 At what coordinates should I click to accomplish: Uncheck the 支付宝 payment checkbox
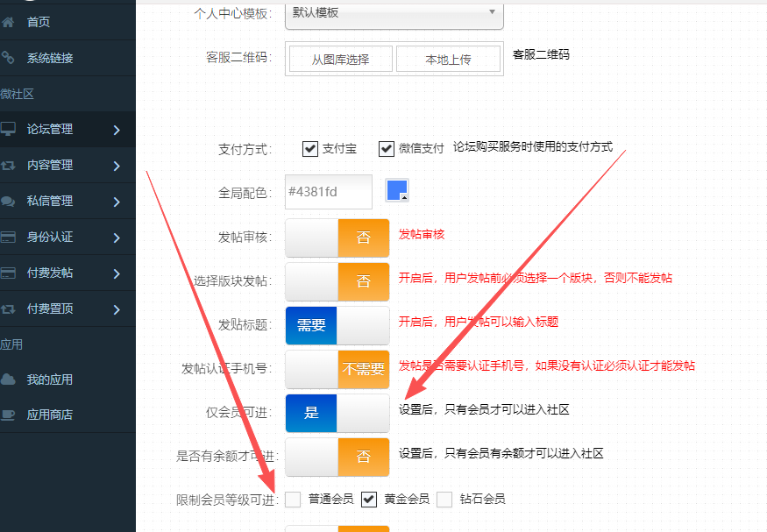click(x=309, y=149)
